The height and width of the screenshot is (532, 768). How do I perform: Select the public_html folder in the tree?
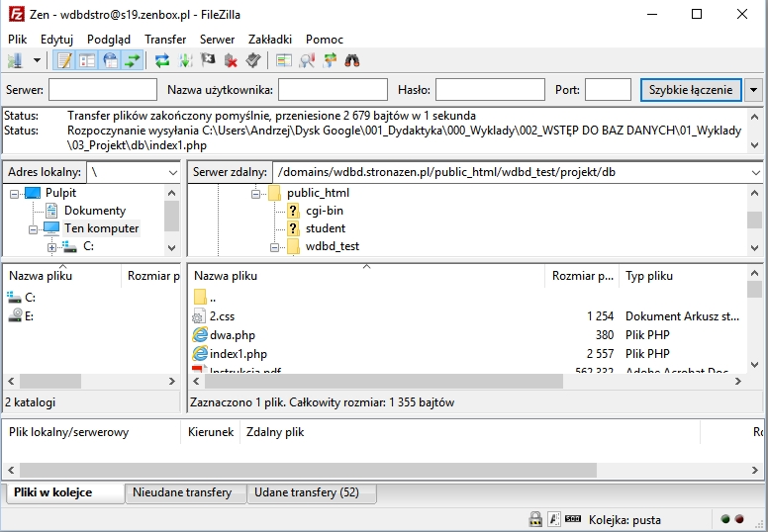tap(318, 193)
